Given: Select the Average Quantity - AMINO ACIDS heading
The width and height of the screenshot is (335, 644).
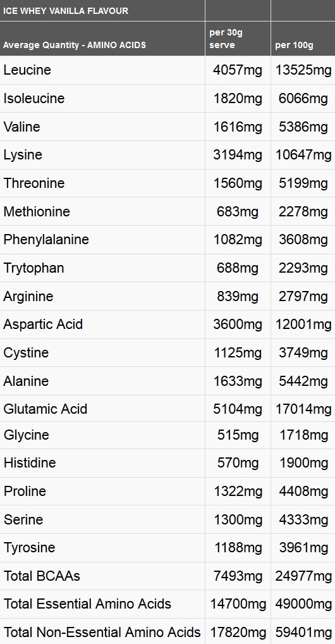Looking at the screenshot, I should point(75,45).
